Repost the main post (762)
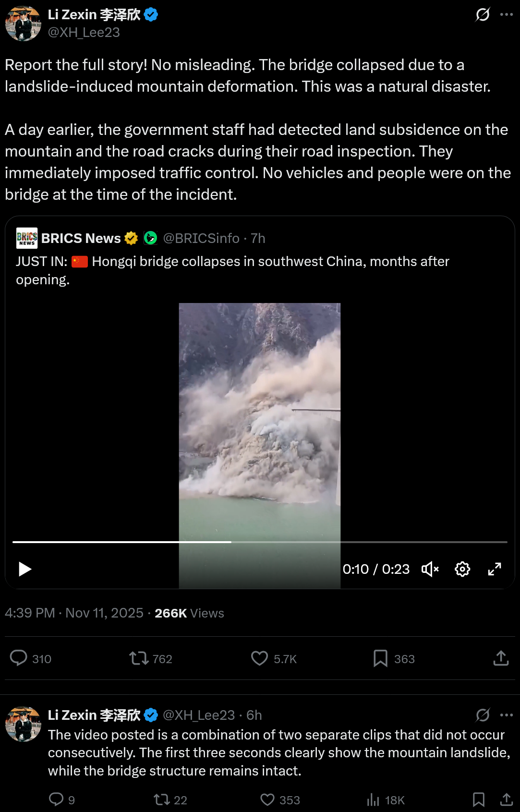 tap(150, 658)
